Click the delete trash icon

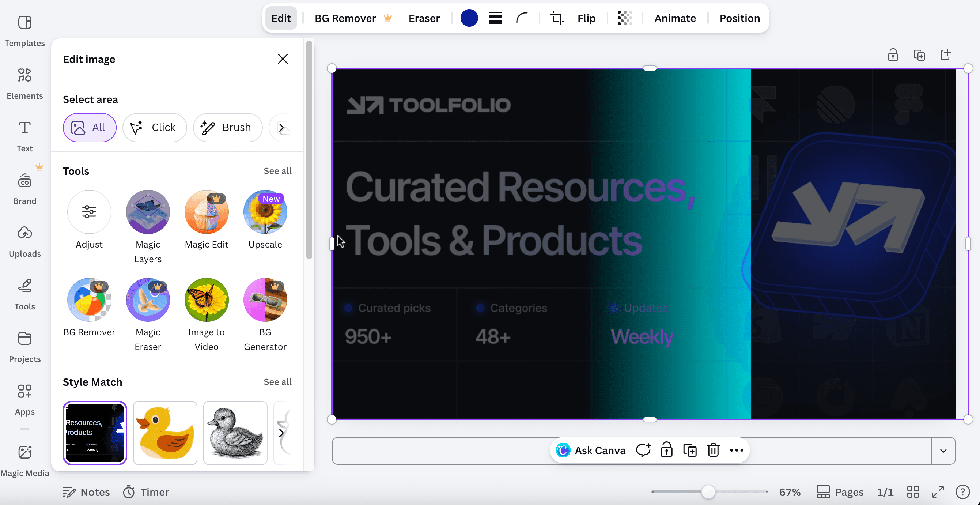coord(713,450)
